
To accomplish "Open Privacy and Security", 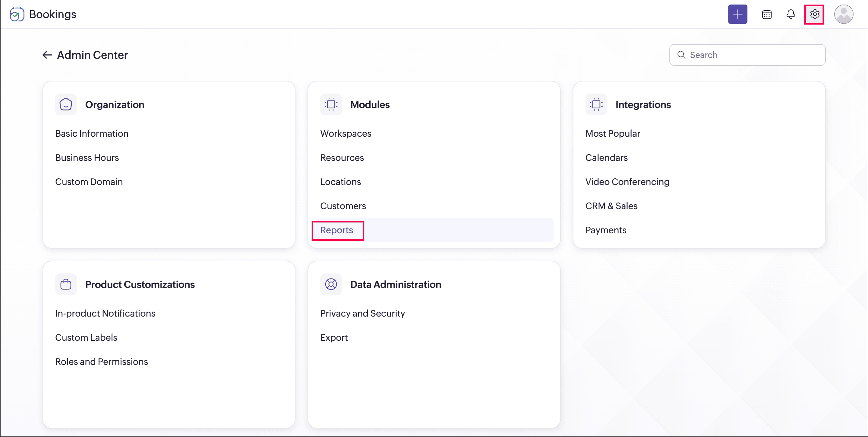I will click(363, 313).
